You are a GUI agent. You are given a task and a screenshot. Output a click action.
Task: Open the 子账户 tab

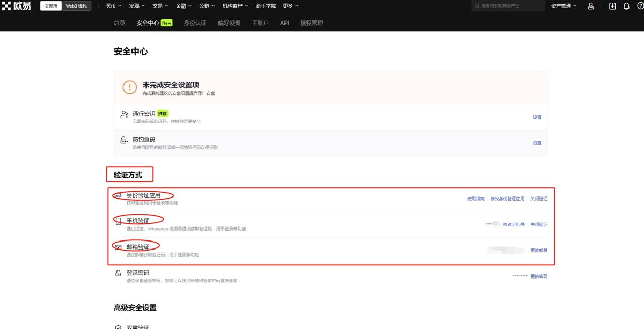coord(260,23)
